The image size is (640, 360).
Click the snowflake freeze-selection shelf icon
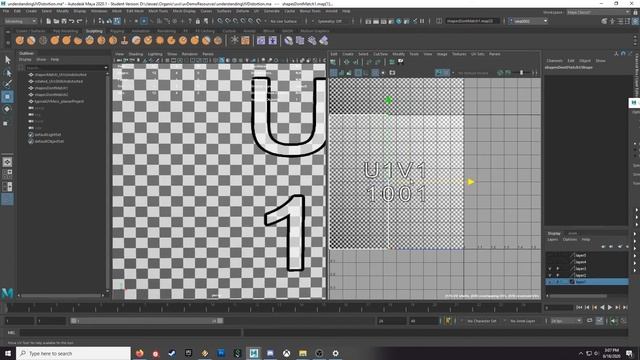point(234,40)
